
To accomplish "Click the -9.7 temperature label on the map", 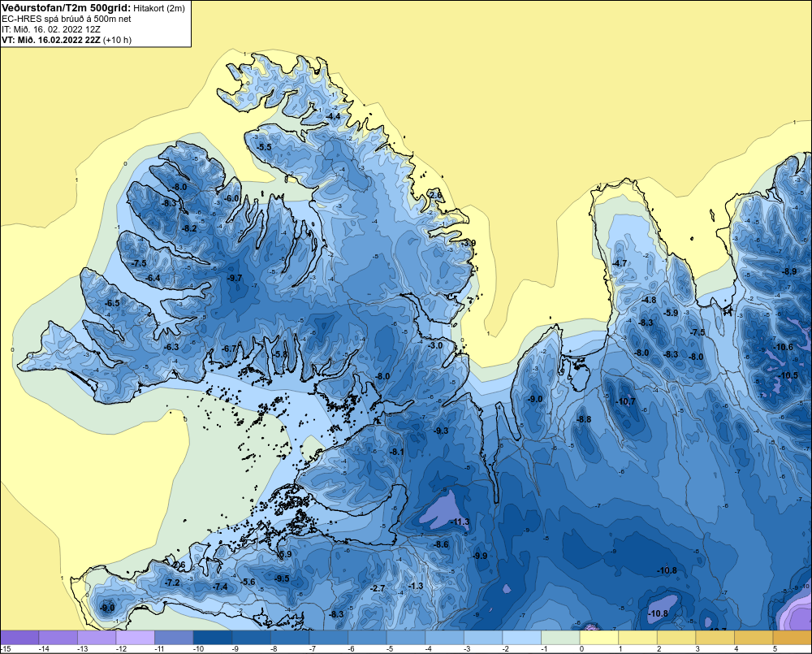I will click(x=235, y=278).
